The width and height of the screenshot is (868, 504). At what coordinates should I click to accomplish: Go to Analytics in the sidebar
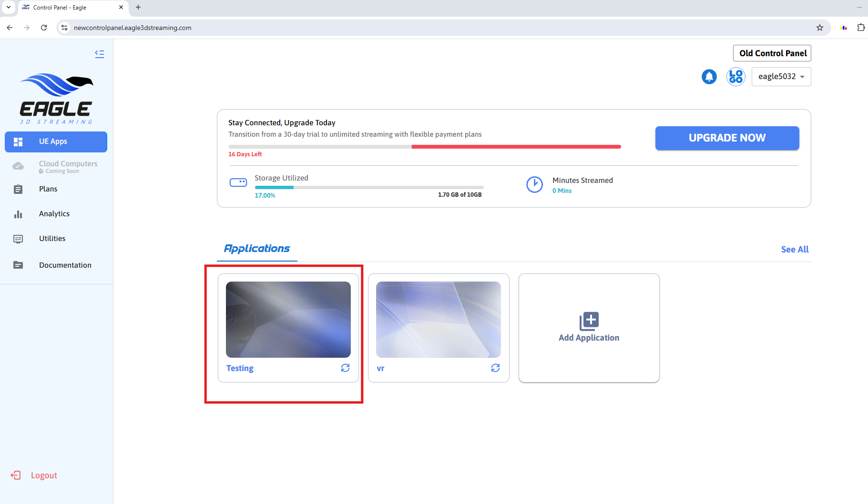click(54, 214)
